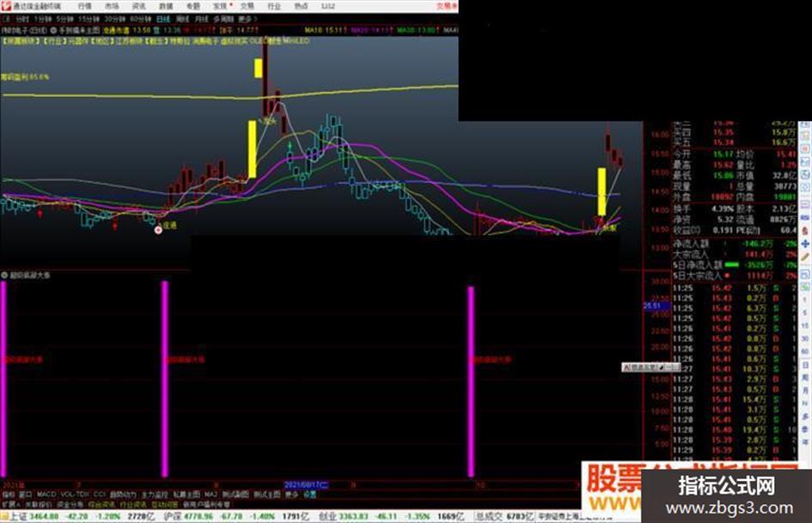Switch chart to 分时 view
The height and width of the screenshot is (523, 812).
click(x=21, y=19)
